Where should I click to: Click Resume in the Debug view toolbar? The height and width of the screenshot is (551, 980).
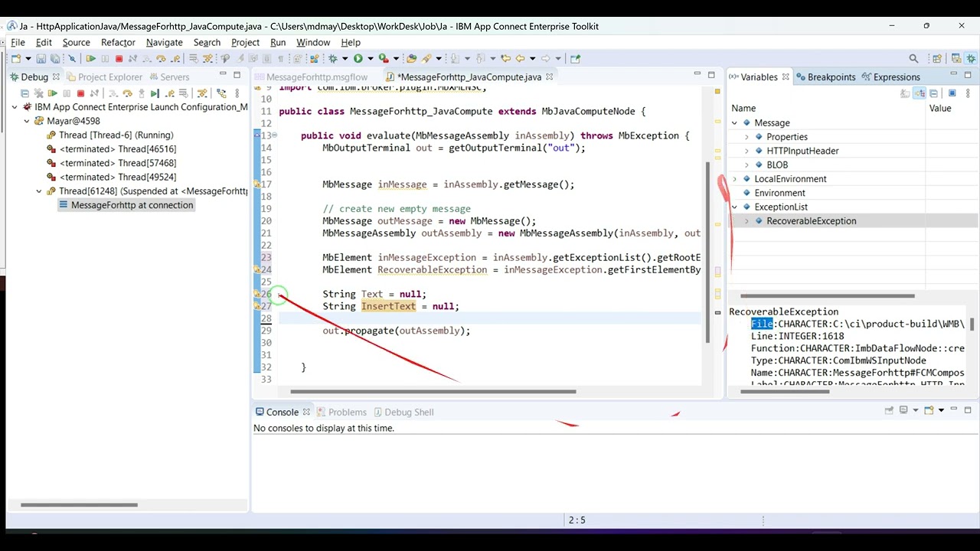(53, 93)
